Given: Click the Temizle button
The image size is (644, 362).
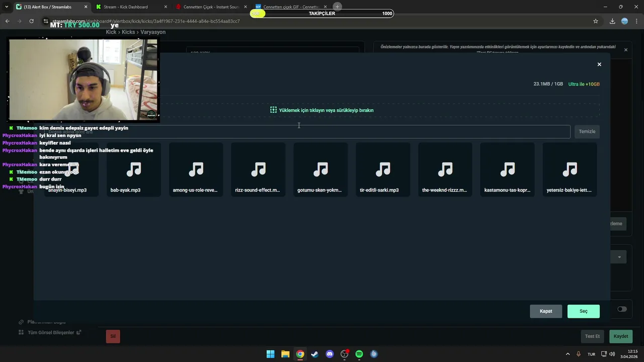Looking at the screenshot, I should [x=587, y=132].
